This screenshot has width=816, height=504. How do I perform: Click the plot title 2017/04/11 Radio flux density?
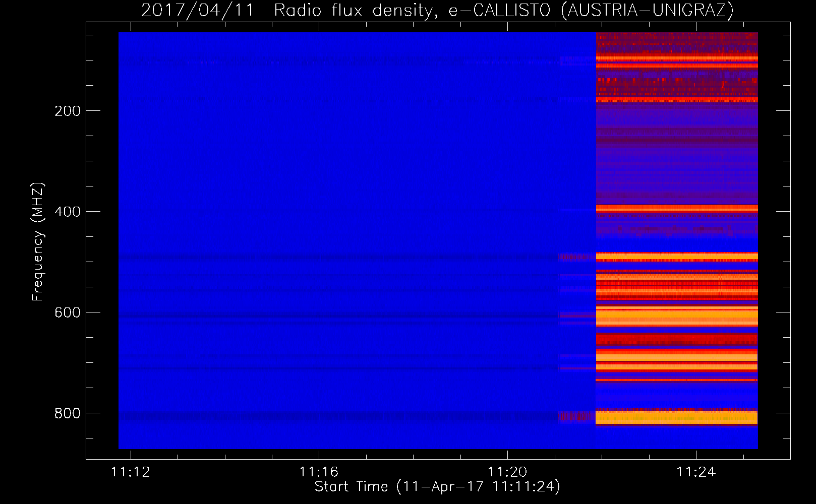[x=437, y=10]
